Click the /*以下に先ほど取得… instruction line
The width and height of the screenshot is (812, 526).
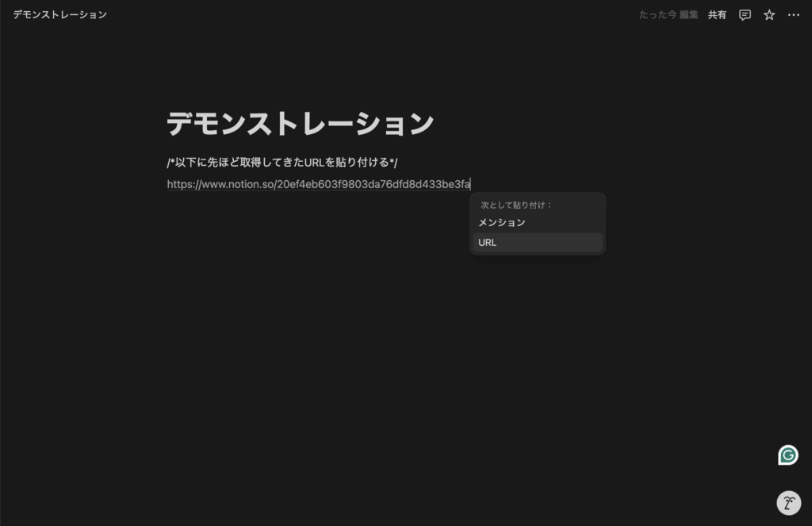pyautogui.click(x=282, y=163)
